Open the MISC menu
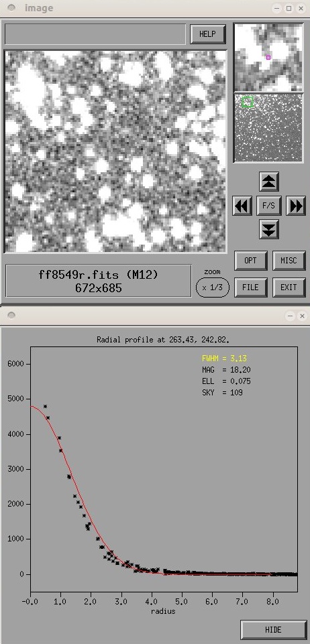The width and height of the screenshot is (310, 644). (289, 261)
